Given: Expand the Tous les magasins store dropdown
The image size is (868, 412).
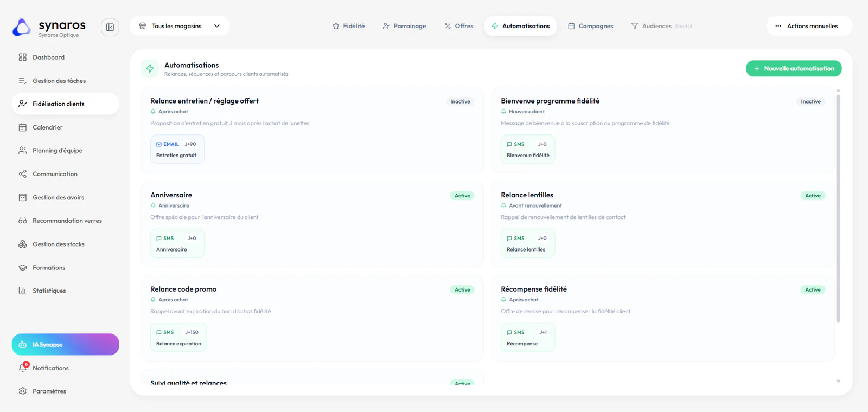Looking at the screenshot, I should click(180, 26).
